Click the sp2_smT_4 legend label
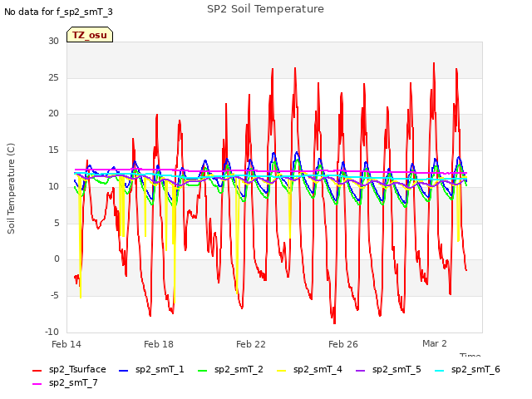Viewport: 532px width, 399px height. pyautogui.click(x=318, y=369)
